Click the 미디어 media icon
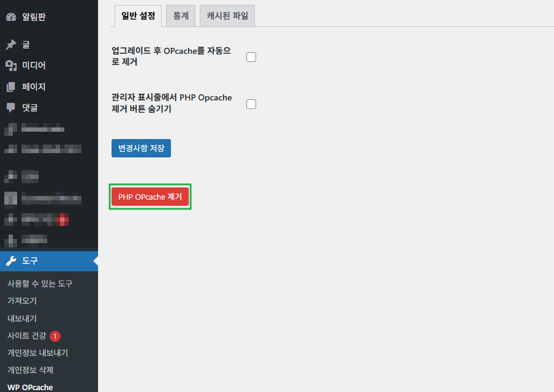Viewport: 554px width, 392px height. pos(11,66)
